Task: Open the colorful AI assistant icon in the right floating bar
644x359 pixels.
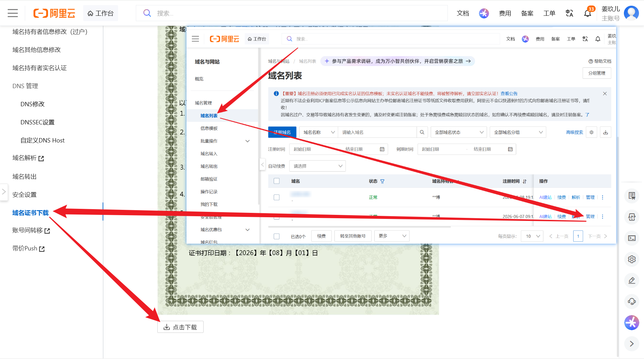Action: 632,322
